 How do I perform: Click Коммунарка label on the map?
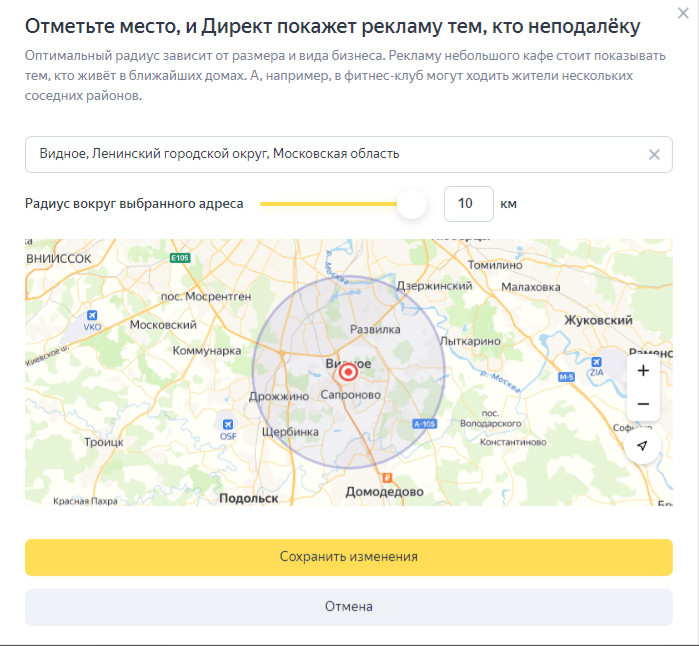click(207, 350)
